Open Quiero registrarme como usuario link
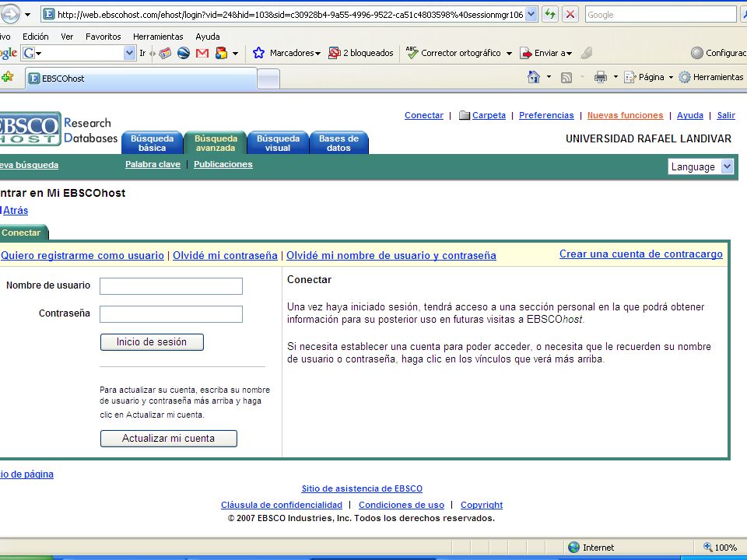Viewport: 747px width, 560px height. (x=82, y=255)
